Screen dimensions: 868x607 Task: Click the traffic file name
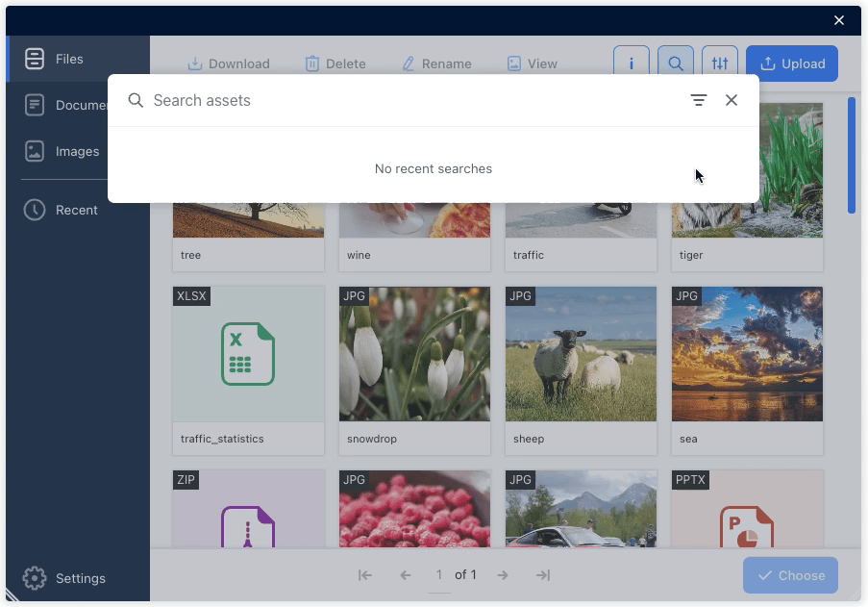click(528, 255)
